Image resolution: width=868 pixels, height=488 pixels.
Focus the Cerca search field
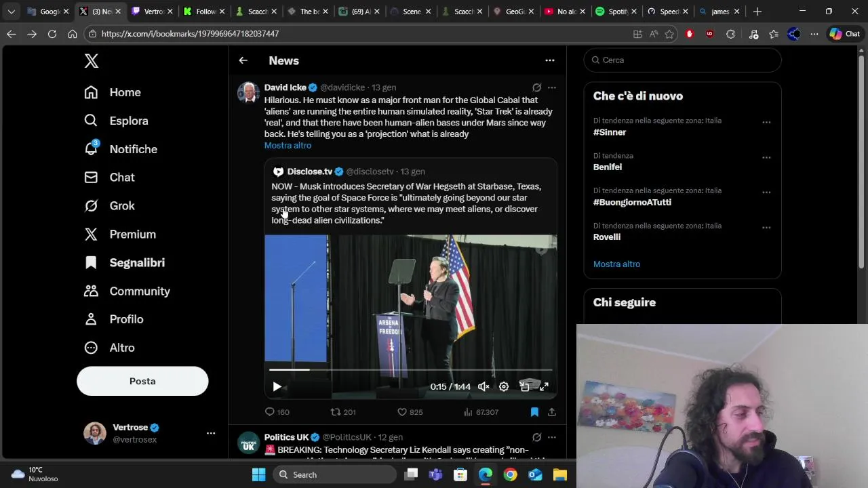point(682,60)
